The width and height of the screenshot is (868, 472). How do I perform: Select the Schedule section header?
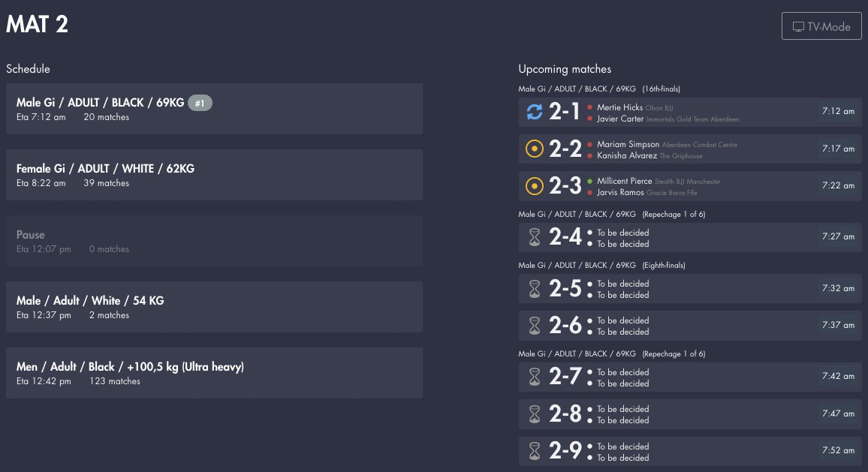(x=28, y=68)
